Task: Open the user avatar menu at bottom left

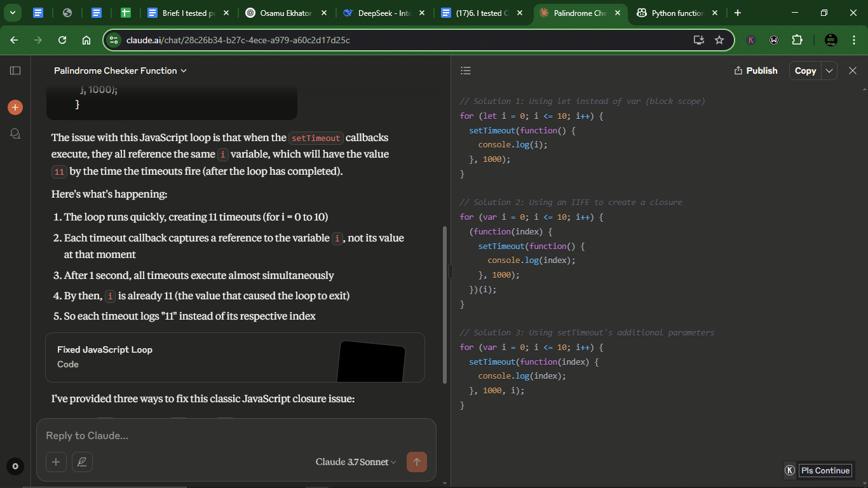Action: tap(15, 466)
